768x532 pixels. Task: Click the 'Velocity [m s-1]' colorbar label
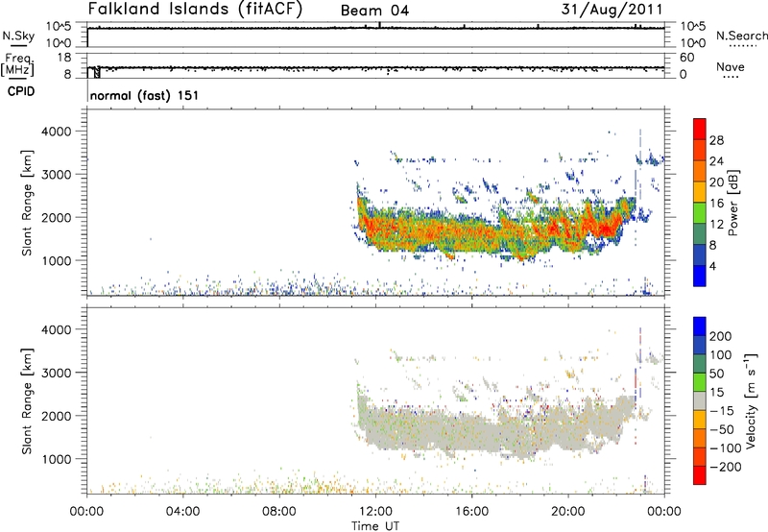751,401
